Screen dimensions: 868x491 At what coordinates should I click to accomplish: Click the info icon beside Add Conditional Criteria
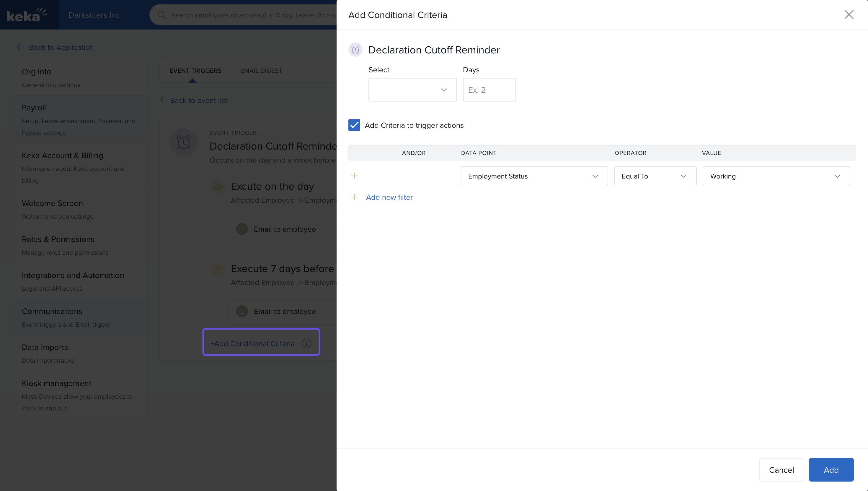(x=306, y=343)
